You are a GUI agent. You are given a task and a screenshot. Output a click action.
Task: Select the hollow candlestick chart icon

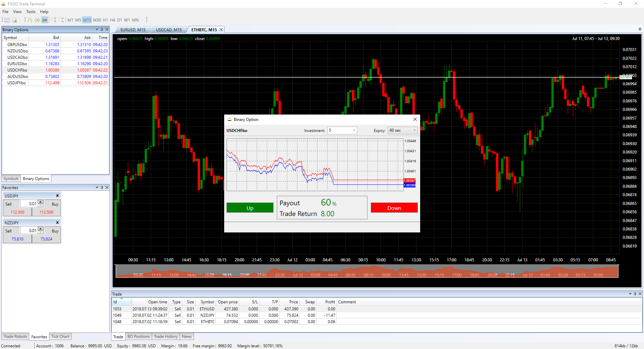click(37, 20)
